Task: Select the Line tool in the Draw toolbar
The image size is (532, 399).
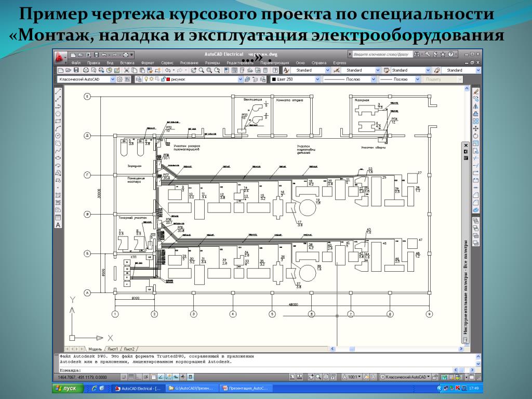Action: pos(58,91)
